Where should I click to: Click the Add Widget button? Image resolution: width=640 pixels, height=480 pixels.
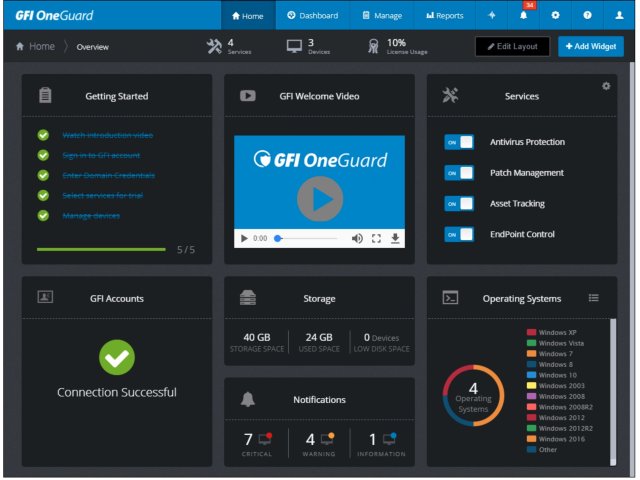591,47
